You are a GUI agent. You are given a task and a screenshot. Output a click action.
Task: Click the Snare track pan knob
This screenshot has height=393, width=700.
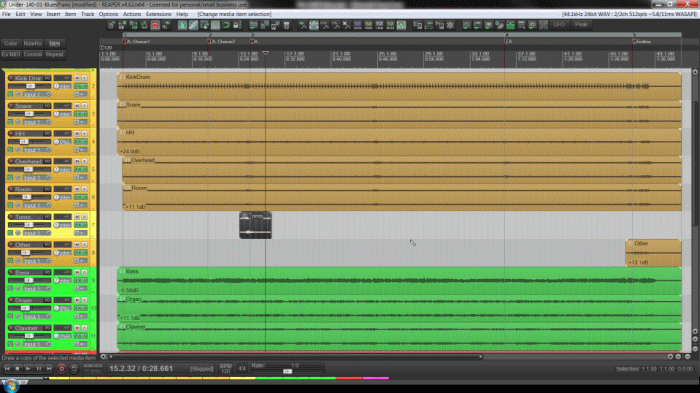pyautogui.click(x=57, y=113)
